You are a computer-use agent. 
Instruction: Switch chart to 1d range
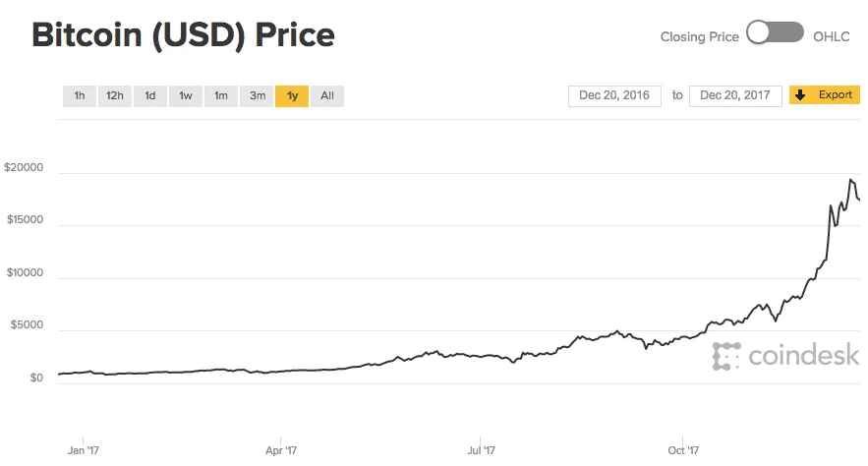click(x=150, y=95)
